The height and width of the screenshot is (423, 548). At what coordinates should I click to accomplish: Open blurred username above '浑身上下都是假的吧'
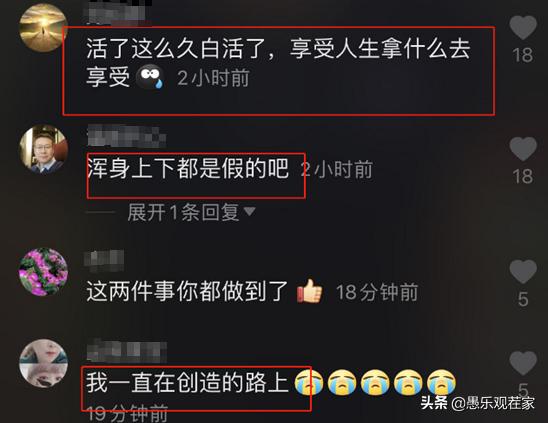[127, 136]
